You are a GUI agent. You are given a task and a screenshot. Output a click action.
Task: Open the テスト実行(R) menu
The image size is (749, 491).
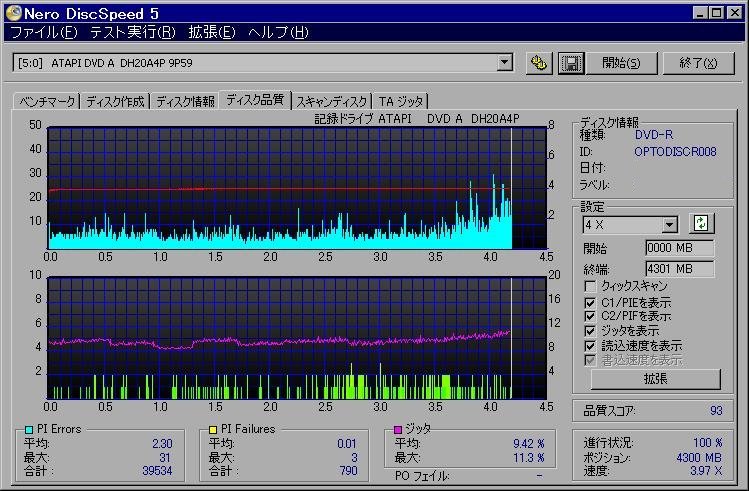pyautogui.click(x=133, y=32)
